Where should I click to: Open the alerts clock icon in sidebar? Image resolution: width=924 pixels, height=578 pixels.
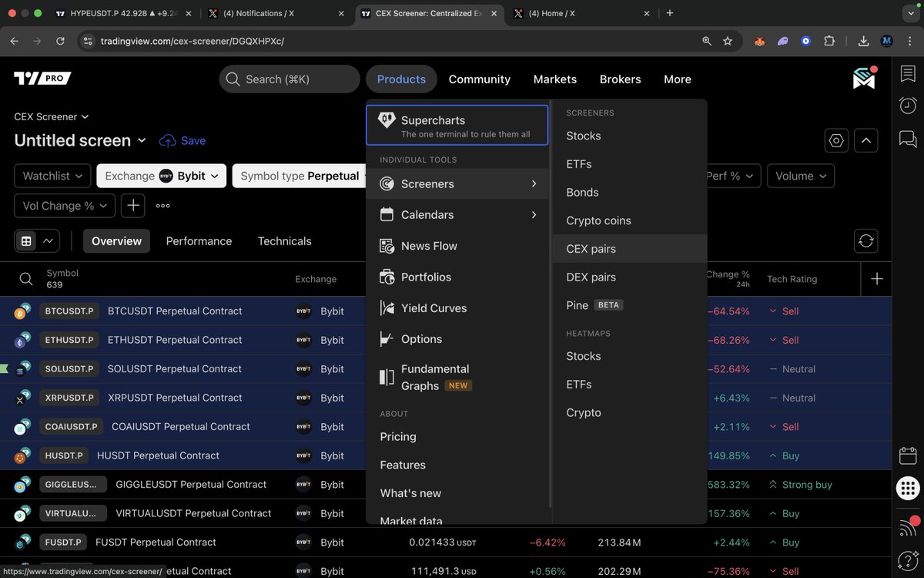click(x=908, y=106)
